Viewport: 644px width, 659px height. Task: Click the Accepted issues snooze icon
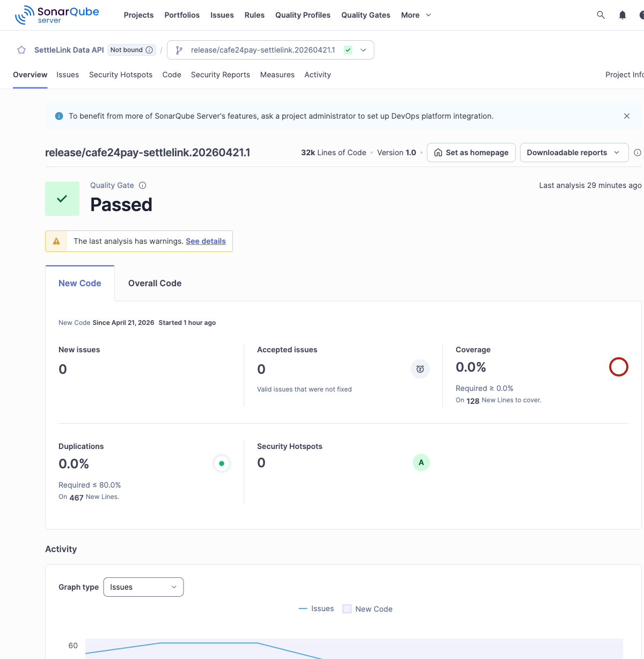(x=420, y=369)
